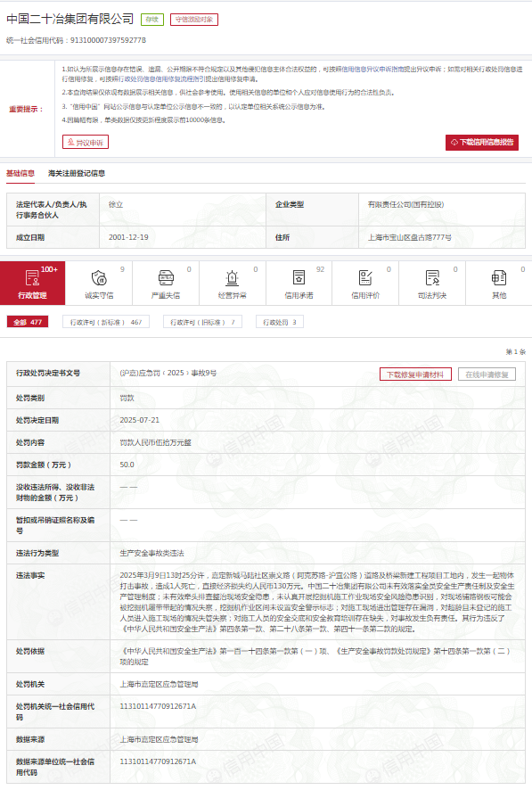The height and width of the screenshot is (790, 532).
Task: Filter by 全部 477 records
Action: point(27,322)
